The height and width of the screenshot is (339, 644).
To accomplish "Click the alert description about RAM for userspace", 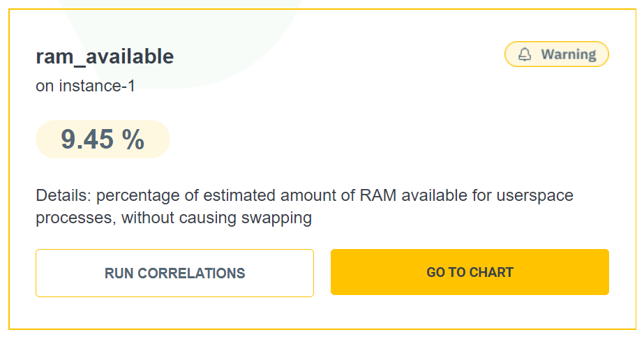I will point(304,206).
